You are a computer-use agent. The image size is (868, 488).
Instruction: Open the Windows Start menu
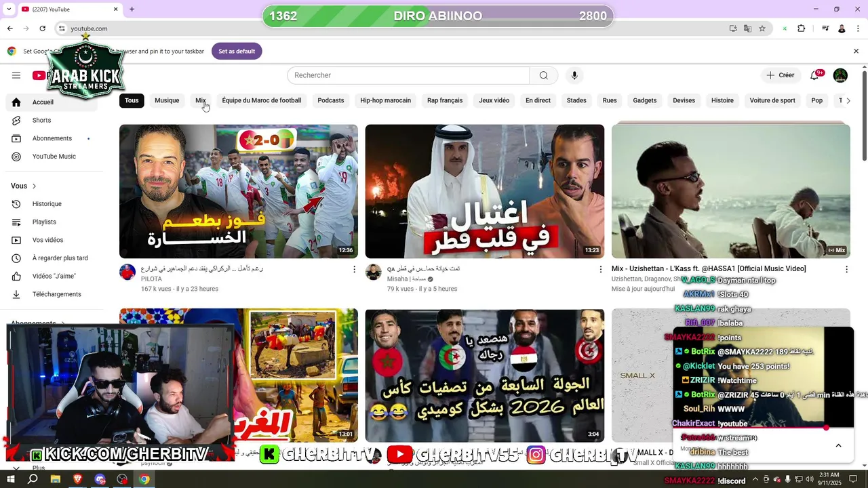[x=11, y=479]
